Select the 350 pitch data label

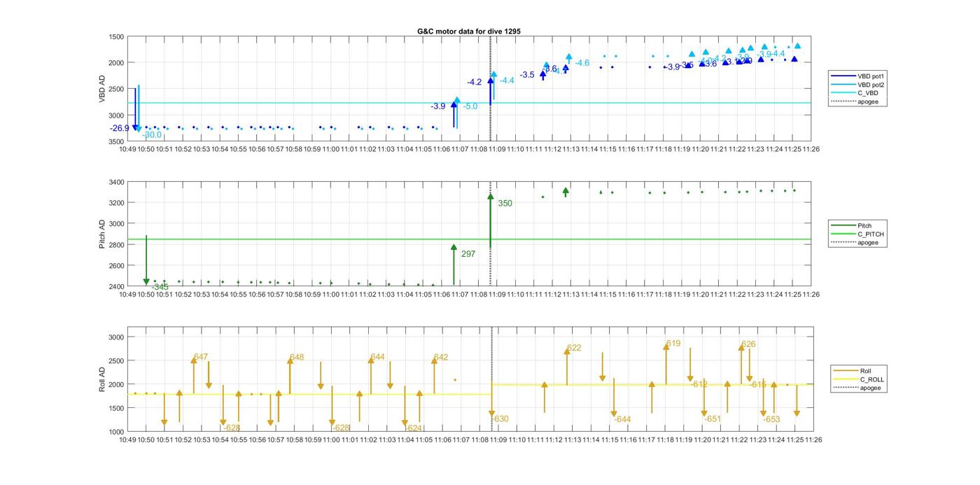tap(505, 204)
